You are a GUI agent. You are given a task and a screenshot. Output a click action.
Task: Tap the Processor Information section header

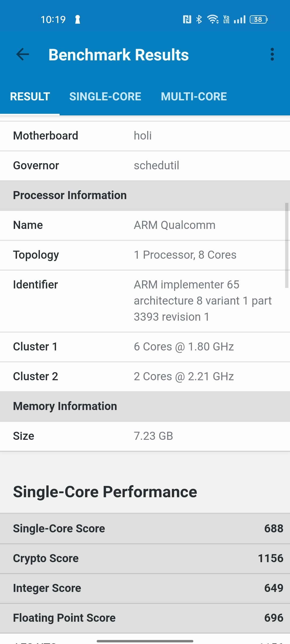coord(145,195)
